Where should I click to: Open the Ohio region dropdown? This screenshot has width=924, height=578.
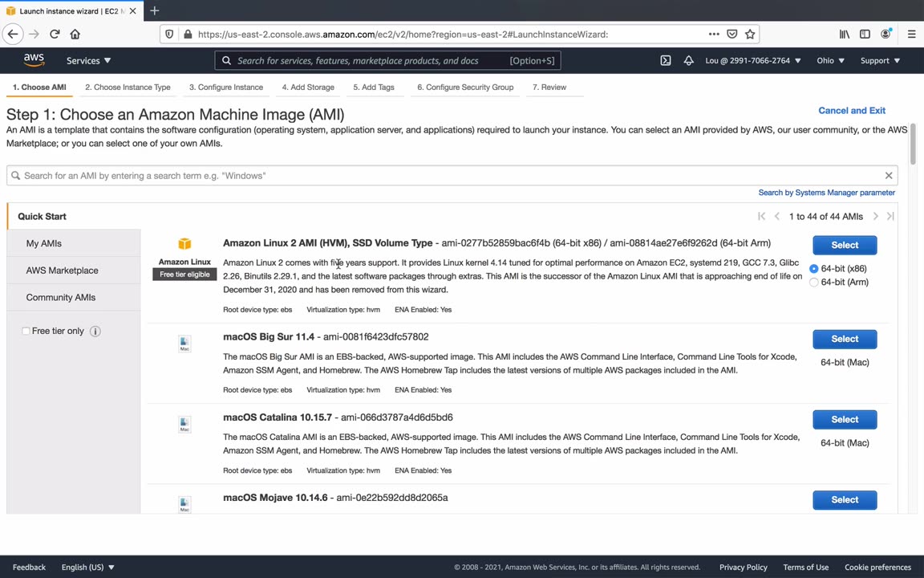tap(830, 60)
